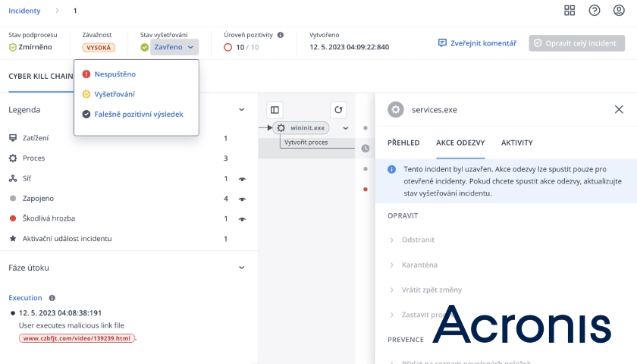Expand the wininit.exe node chevron
Image resolution: width=637 pixels, height=364 pixels.
pyautogui.click(x=346, y=128)
